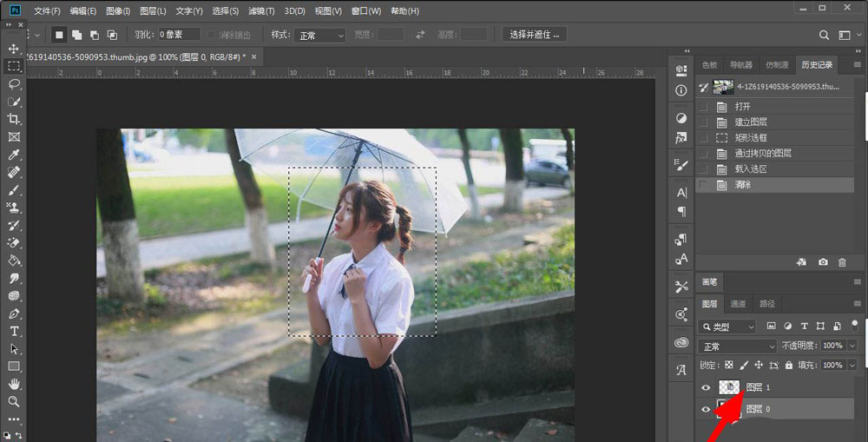Open the 滤镜(T) menu

pyautogui.click(x=261, y=11)
